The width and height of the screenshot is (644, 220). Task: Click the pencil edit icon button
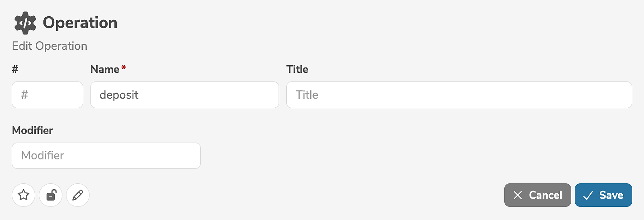click(x=78, y=195)
